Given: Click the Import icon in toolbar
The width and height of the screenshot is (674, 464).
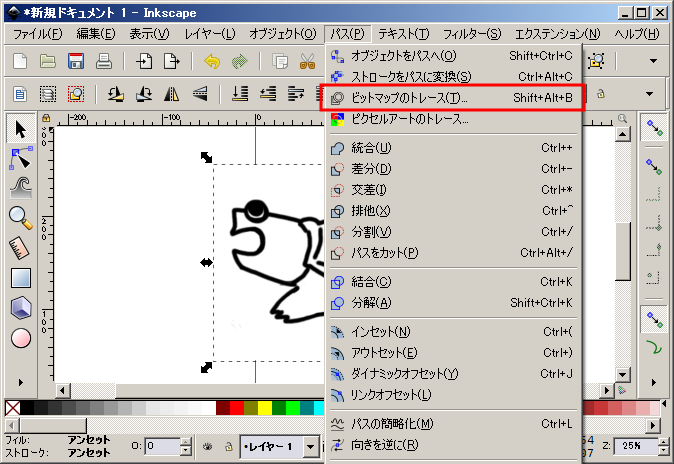Looking at the screenshot, I should (x=144, y=61).
